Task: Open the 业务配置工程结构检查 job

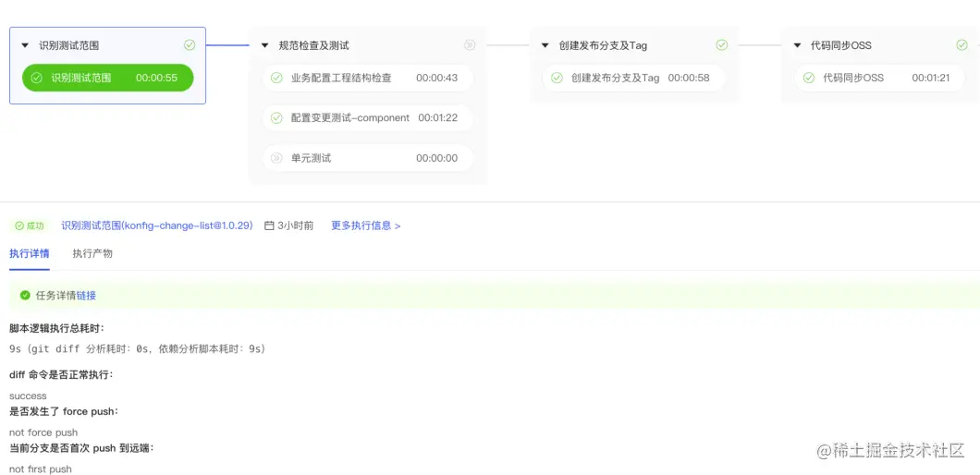Action: 368,79
